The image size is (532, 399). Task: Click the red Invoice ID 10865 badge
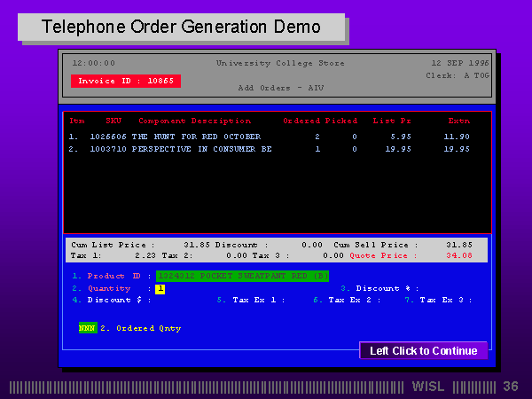click(x=125, y=81)
